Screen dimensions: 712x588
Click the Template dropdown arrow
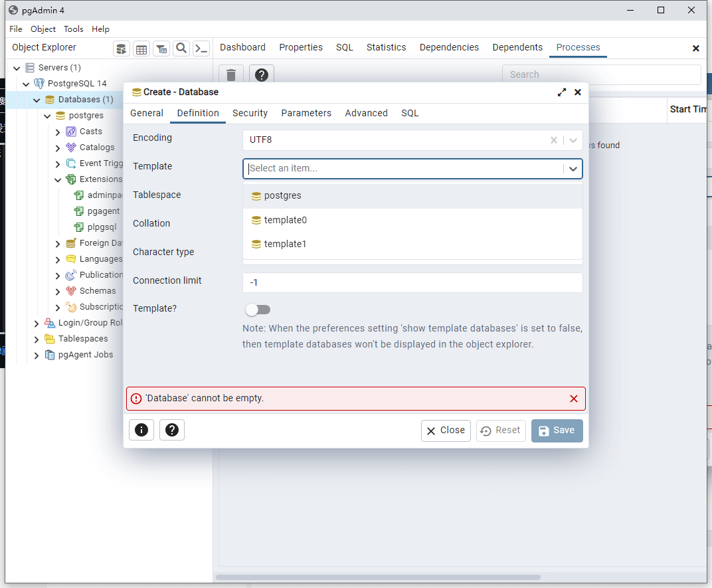pos(573,169)
